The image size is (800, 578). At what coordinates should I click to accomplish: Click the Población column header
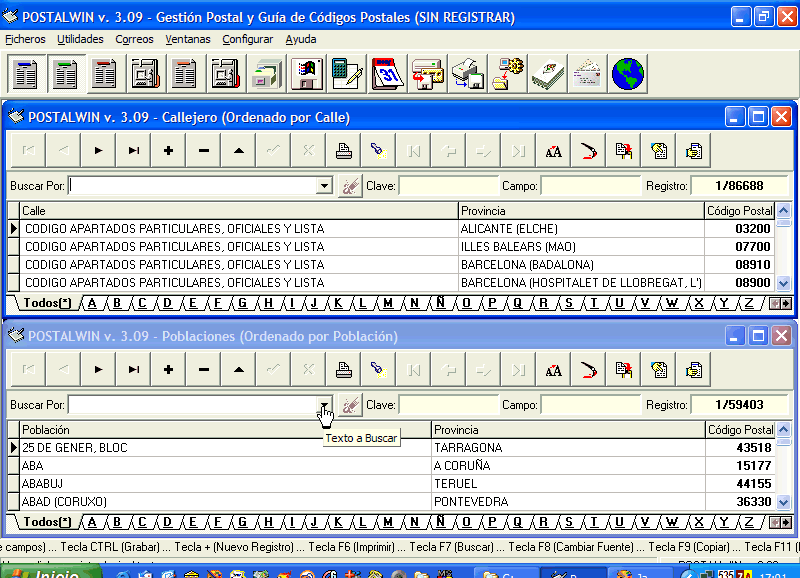click(225, 430)
